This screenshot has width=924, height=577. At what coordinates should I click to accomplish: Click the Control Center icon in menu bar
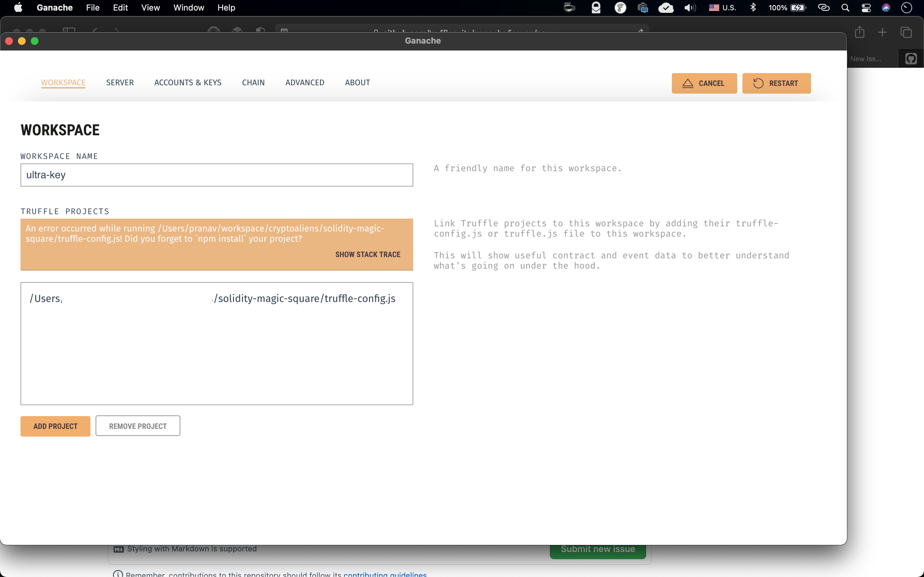(866, 7)
